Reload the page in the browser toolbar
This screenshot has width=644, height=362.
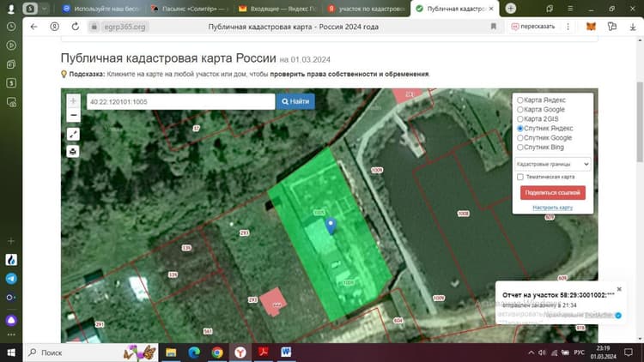[76, 27]
